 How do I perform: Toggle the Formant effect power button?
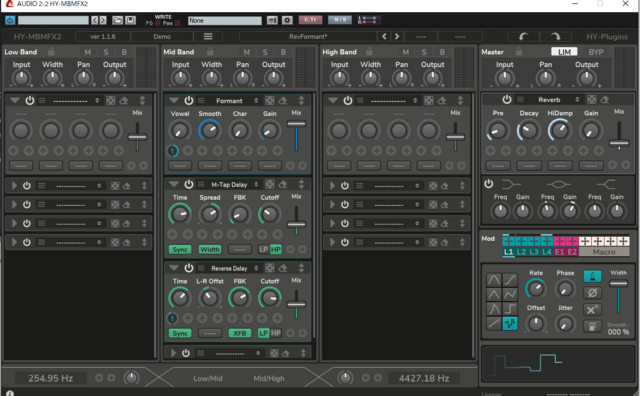pos(189,100)
